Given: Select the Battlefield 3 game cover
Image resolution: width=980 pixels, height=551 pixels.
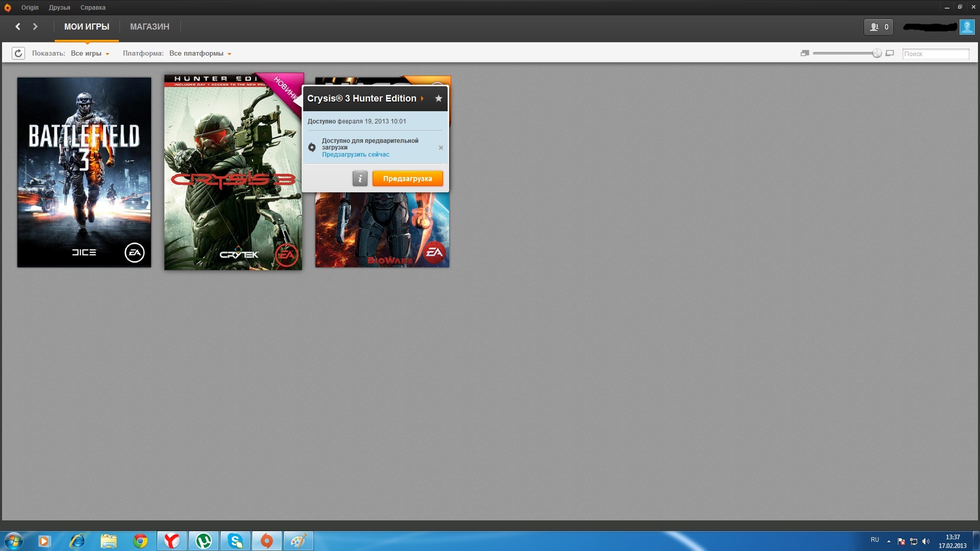Looking at the screenshot, I should (84, 172).
